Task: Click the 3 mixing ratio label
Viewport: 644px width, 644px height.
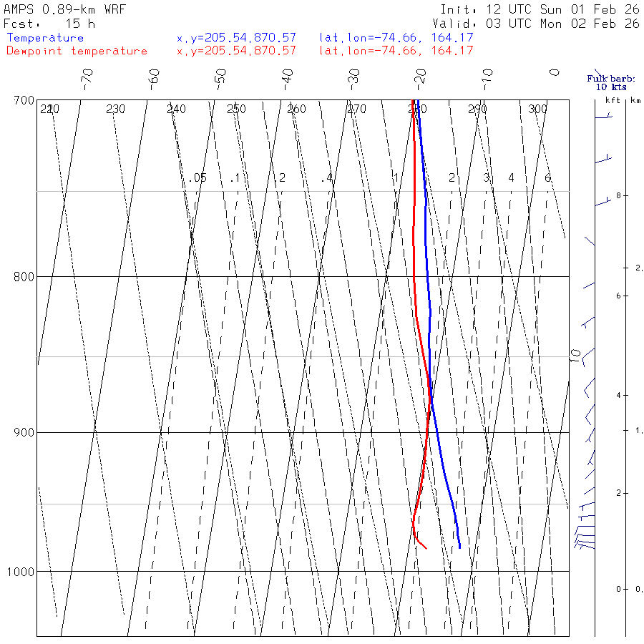Action: (487, 178)
